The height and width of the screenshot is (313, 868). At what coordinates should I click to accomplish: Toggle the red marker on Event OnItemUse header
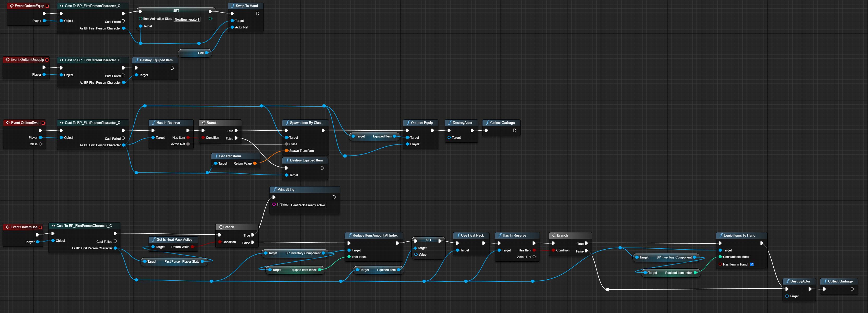coord(40,227)
